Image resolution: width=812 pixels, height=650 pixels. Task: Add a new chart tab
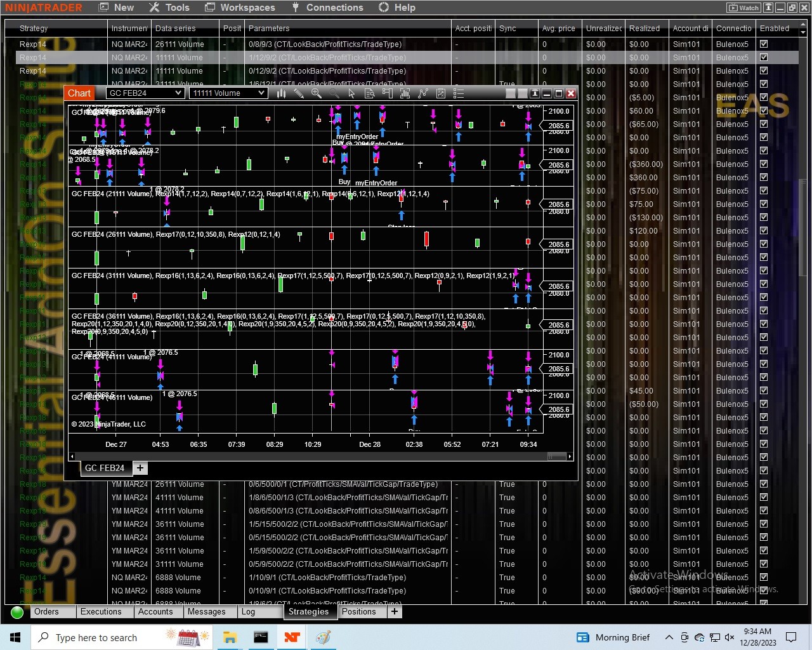point(140,468)
